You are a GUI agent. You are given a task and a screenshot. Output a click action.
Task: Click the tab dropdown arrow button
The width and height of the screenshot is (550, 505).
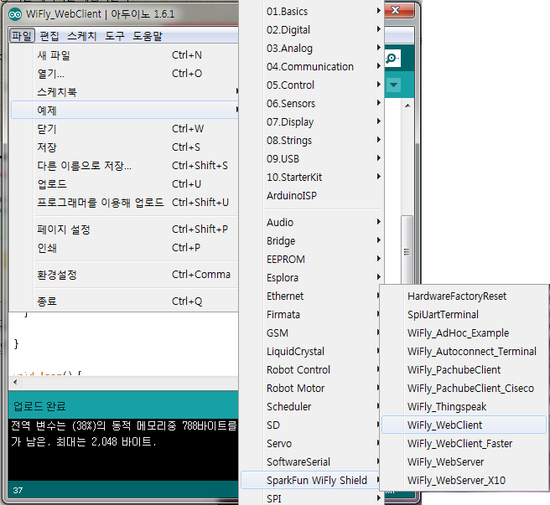pyautogui.click(x=394, y=85)
